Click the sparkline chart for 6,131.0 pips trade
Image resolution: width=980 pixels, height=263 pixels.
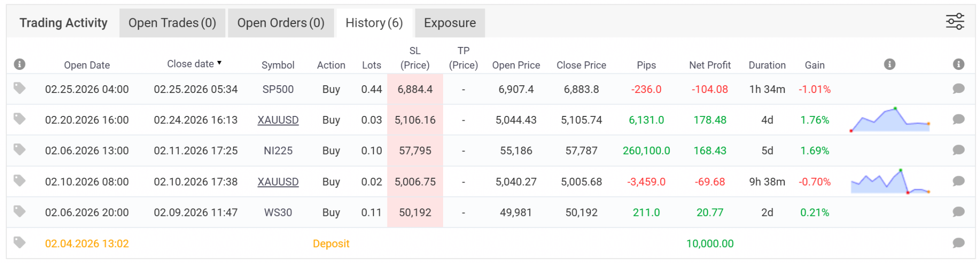click(890, 120)
